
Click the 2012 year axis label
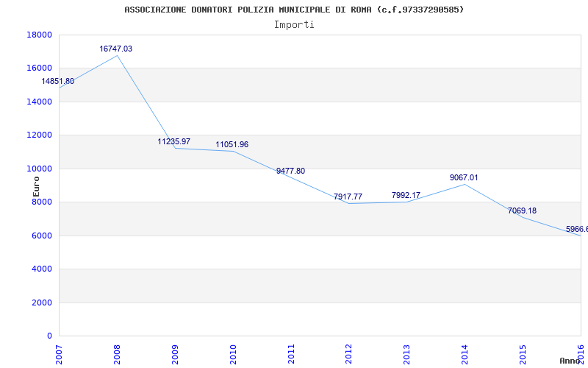click(348, 354)
